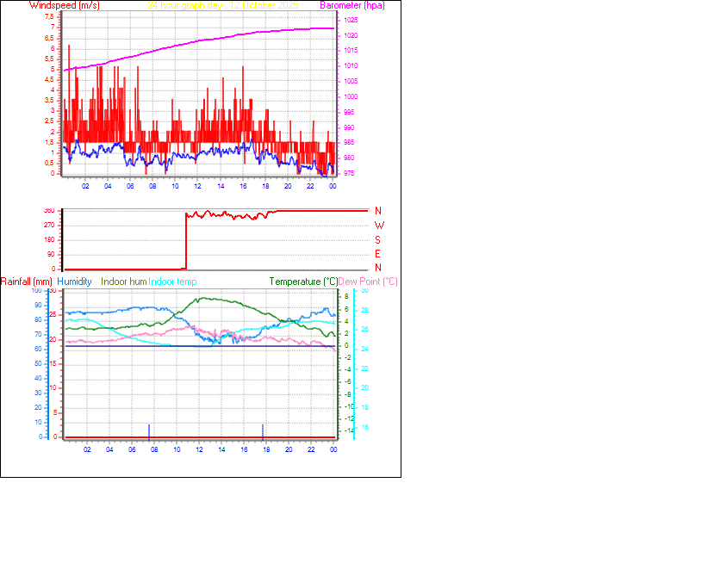Toggle the Windspeed (m/s) series label

coord(65,5)
